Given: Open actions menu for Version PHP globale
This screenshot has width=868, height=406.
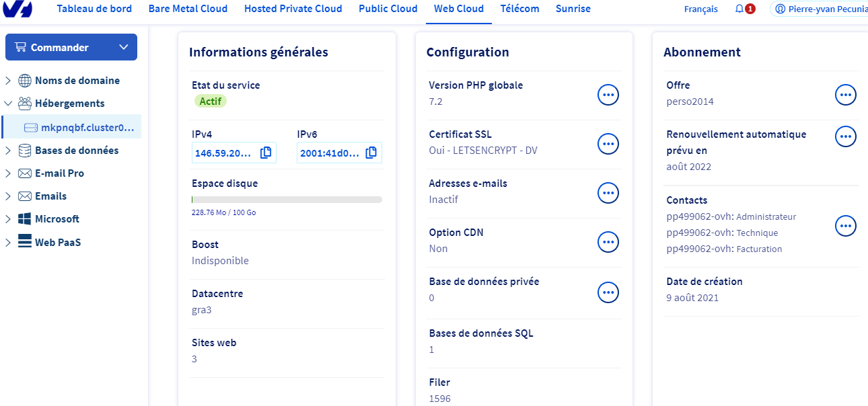Looking at the screenshot, I should click(608, 95).
